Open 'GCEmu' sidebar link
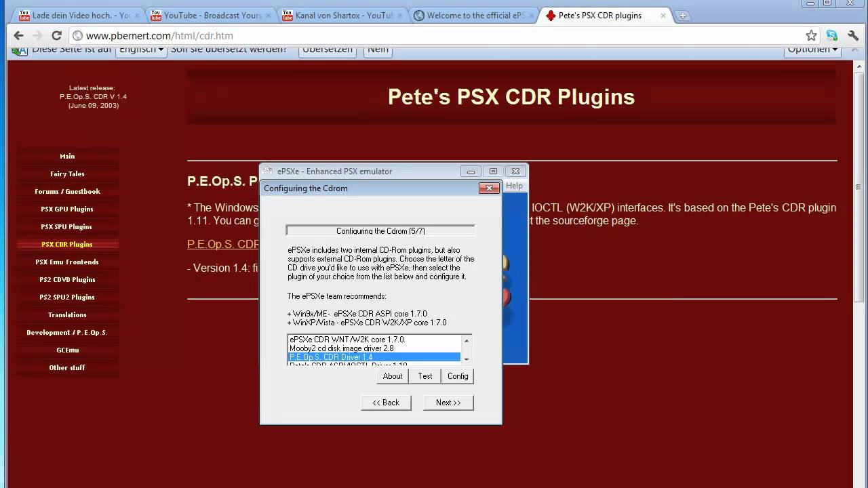This screenshot has width=868, height=488. tap(67, 350)
